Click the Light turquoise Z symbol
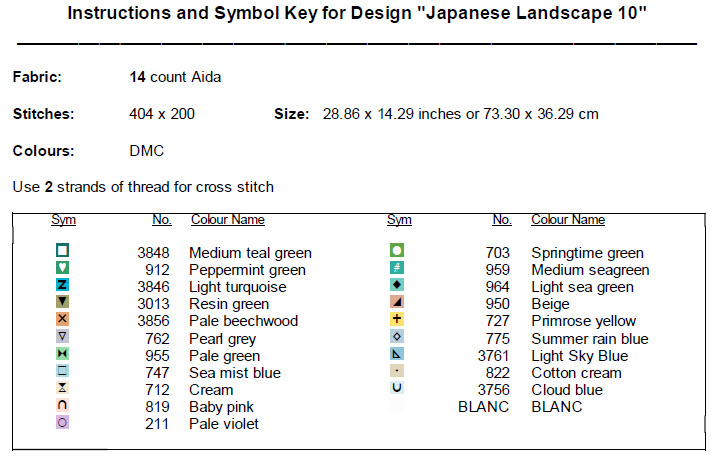The height and width of the screenshot is (459, 719). click(63, 286)
